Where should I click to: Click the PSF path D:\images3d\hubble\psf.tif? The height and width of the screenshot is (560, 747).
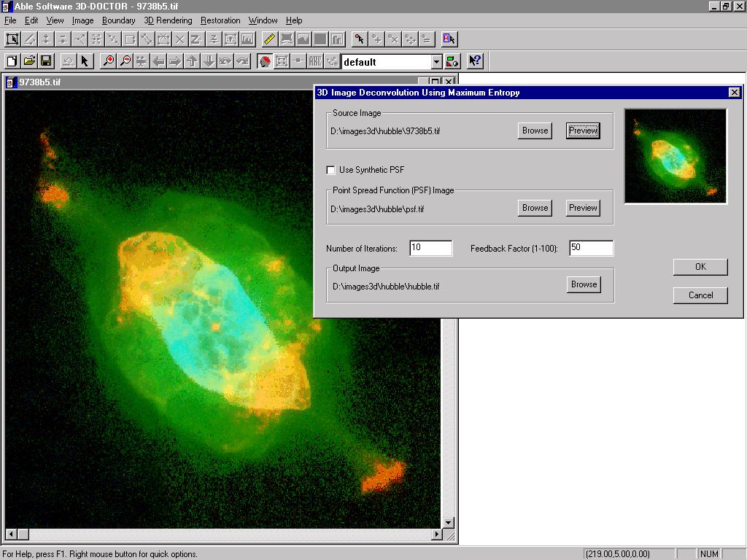tap(377, 209)
